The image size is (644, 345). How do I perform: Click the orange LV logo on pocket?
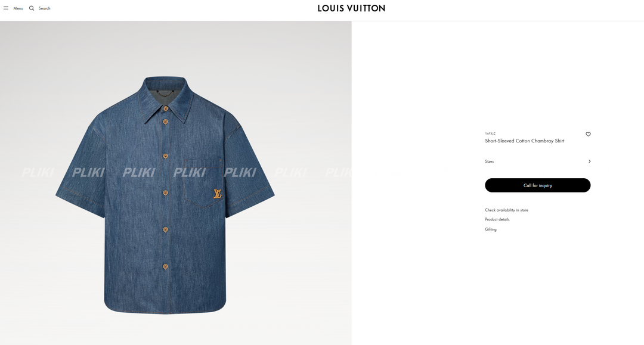[217, 194]
